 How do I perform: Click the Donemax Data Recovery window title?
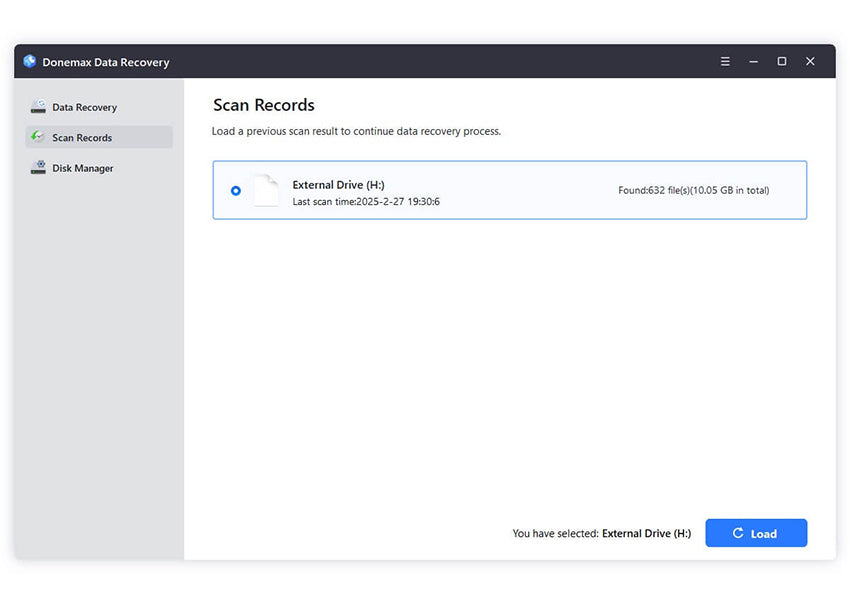click(x=106, y=62)
